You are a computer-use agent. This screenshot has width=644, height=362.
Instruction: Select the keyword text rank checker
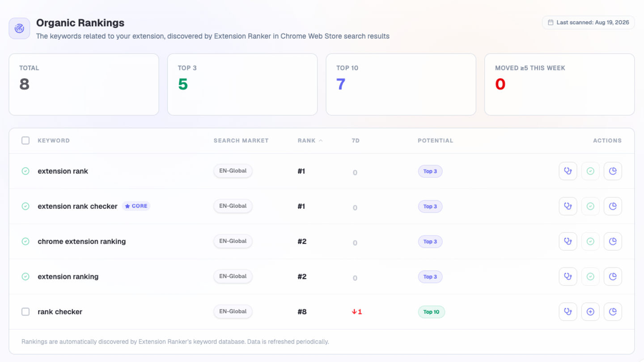click(60, 312)
